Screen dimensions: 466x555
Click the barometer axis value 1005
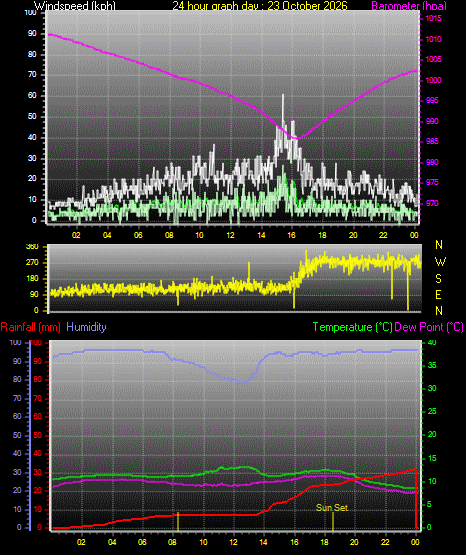[433, 59]
